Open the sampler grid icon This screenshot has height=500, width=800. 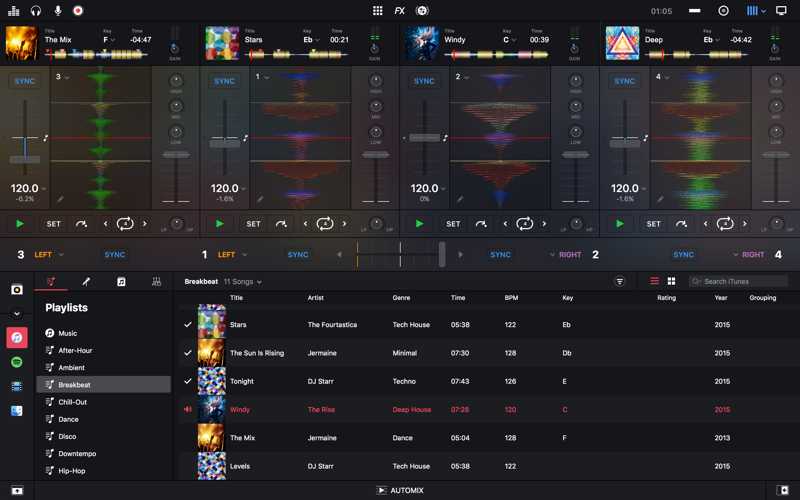[378, 11]
